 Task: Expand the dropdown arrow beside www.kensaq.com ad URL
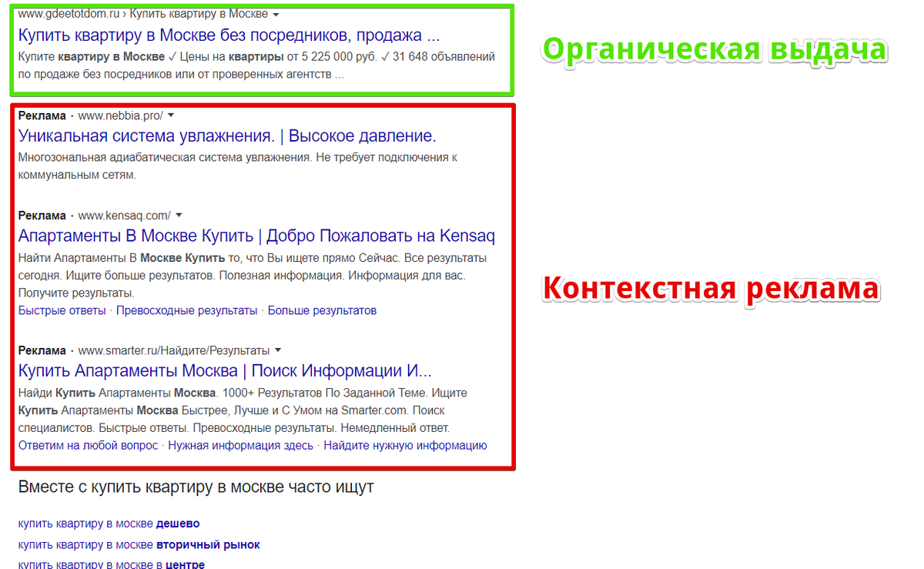[179, 215]
